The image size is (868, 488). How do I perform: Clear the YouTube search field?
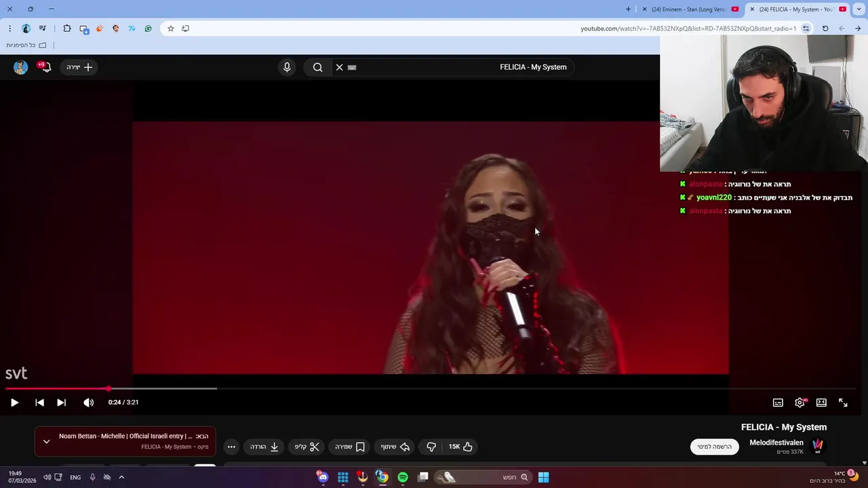(x=339, y=67)
